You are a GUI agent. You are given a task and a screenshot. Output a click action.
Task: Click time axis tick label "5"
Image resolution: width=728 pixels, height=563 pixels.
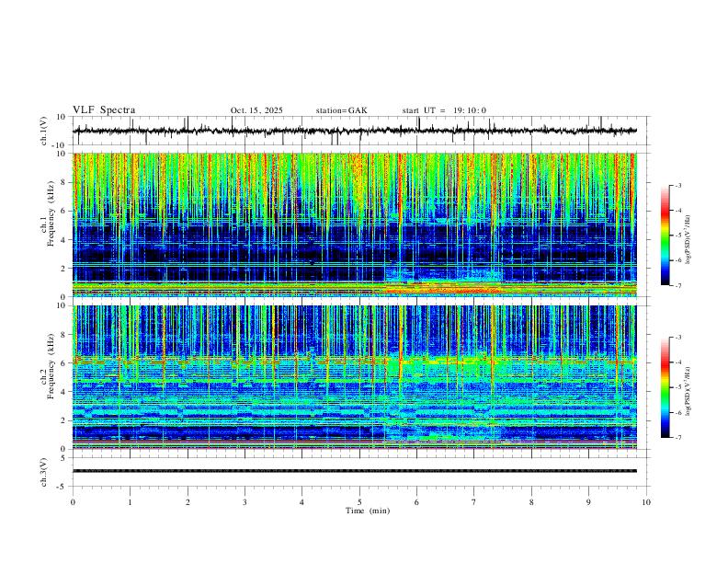[x=359, y=502]
